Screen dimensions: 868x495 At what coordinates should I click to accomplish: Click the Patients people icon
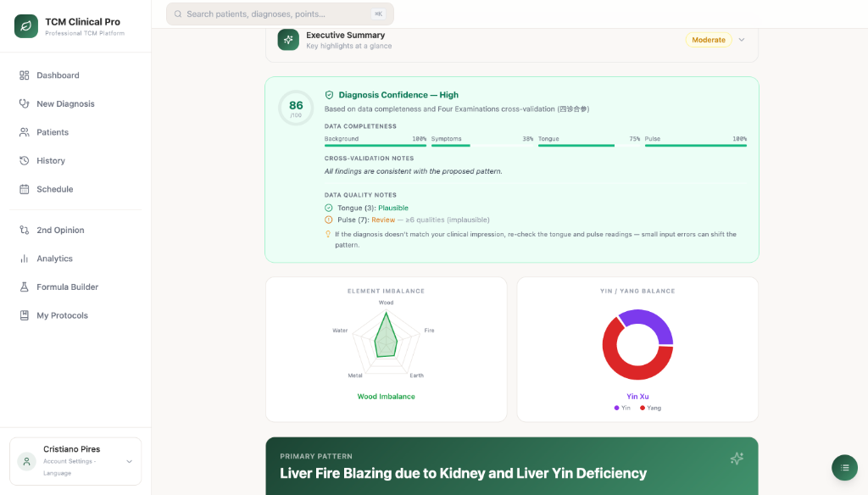(25, 132)
